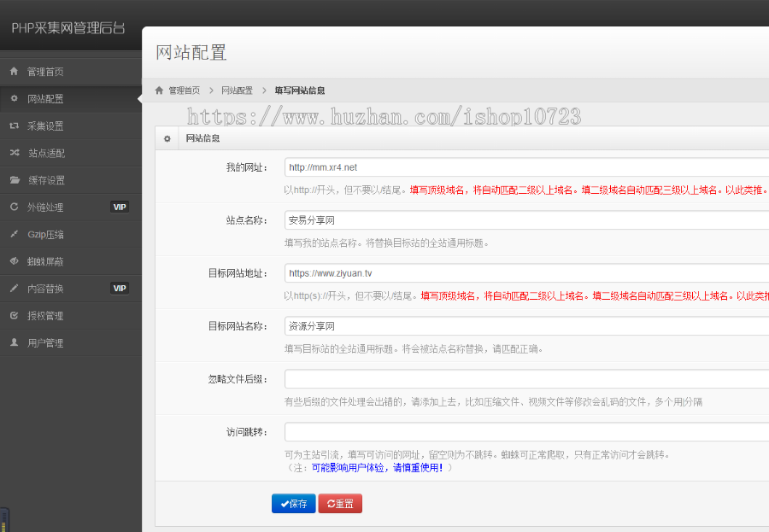Screen dimensions: 769x532
Task: Open 站点适配 via its shuffle icon
Action: (15, 152)
